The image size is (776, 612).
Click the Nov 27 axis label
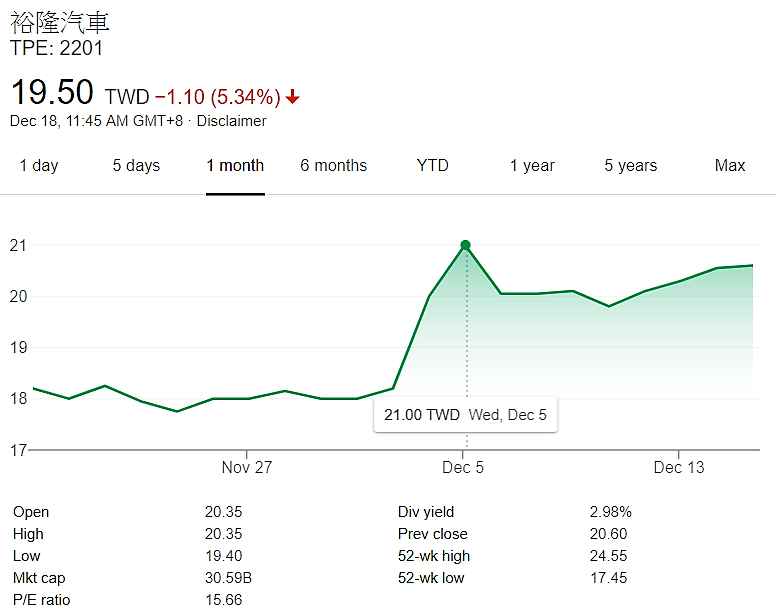[x=246, y=467]
